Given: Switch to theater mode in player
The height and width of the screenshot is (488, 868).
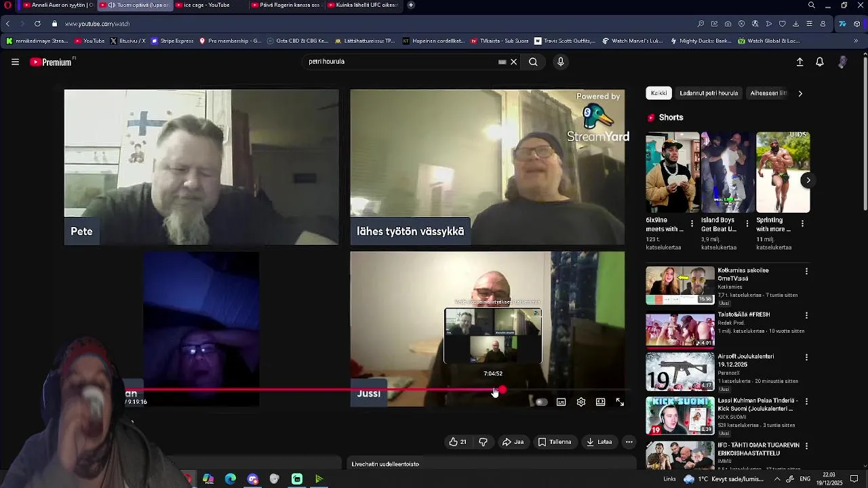Looking at the screenshot, I should 600,402.
